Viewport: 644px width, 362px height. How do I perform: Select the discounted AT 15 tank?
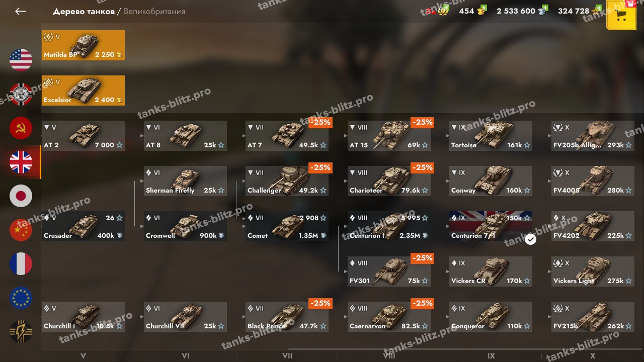389,136
